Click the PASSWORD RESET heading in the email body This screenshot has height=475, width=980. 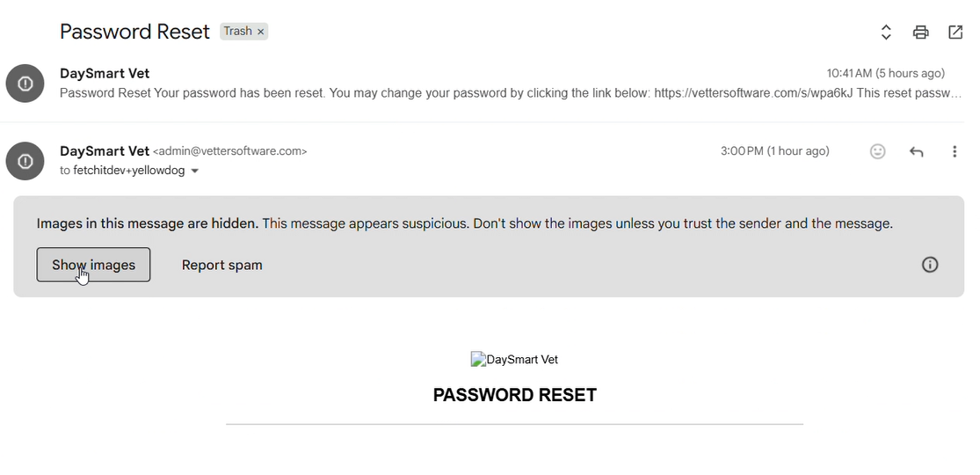(514, 395)
